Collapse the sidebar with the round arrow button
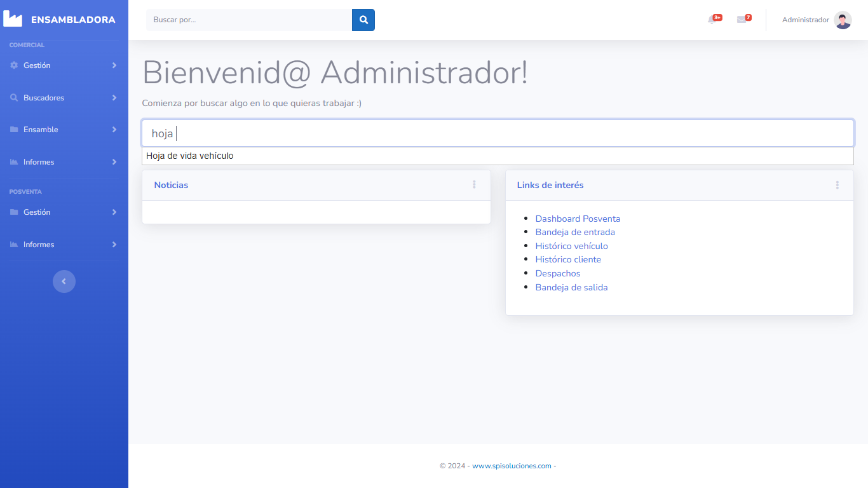The image size is (868, 488). pyautogui.click(x=64, y=281)
